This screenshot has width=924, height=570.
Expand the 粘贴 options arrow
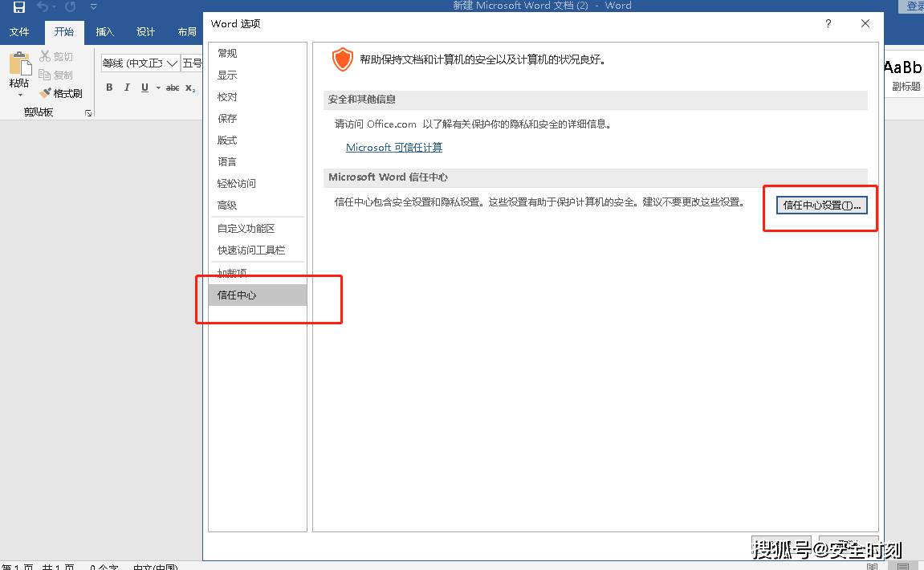(x=20, y=95)
